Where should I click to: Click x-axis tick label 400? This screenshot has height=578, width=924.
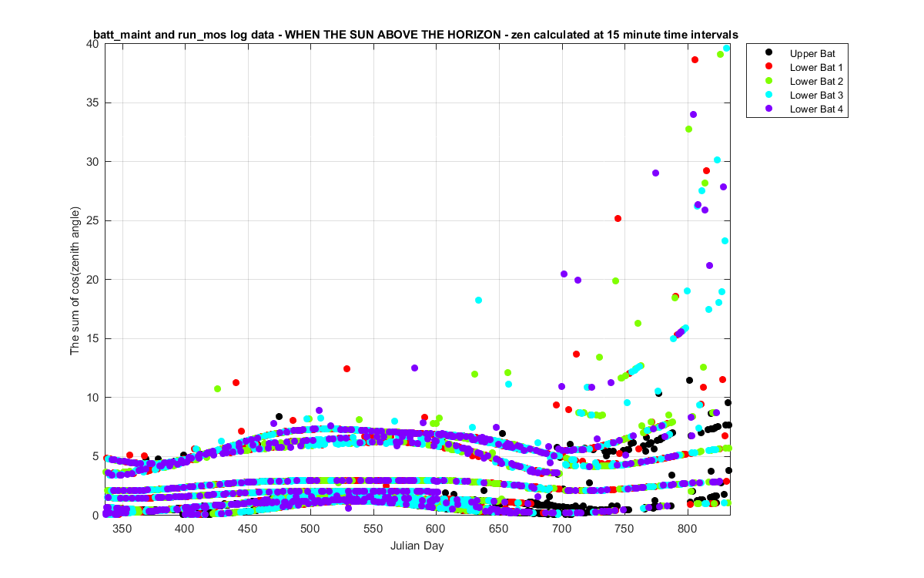(x=184, y=528)
